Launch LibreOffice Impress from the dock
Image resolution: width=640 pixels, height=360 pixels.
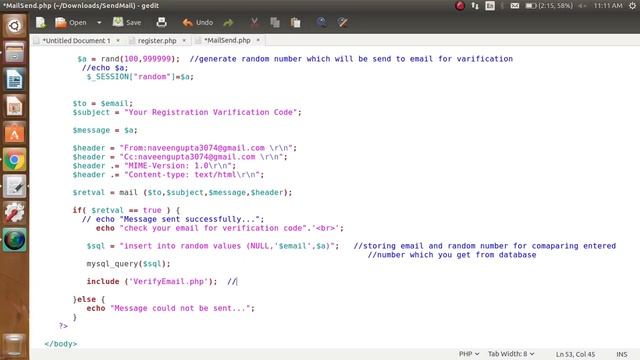pyautogui.click(x=14, y=106)
